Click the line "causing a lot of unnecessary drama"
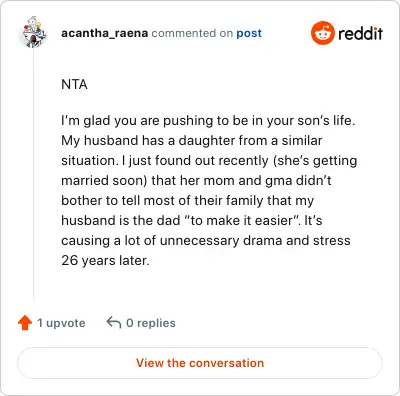 tap(206, 240)
